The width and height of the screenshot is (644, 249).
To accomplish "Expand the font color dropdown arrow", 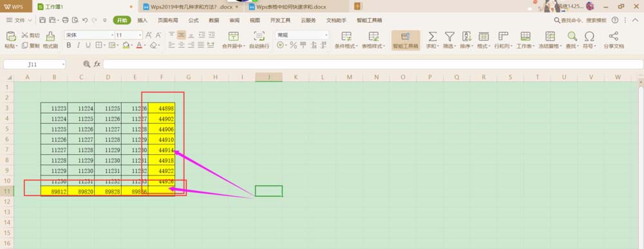I will pos(145,46).
